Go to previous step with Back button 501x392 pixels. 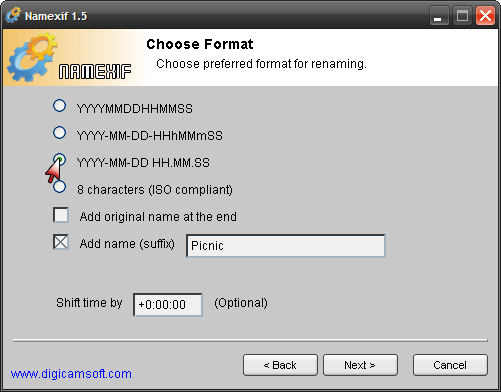pyautogui.click(x=280, y=365)
